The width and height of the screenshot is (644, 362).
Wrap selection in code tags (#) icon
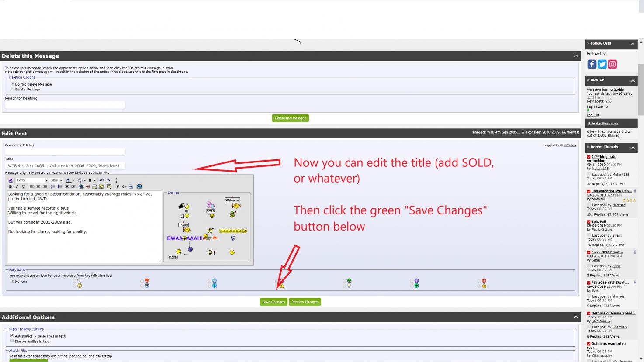click(x=118, y=186)
